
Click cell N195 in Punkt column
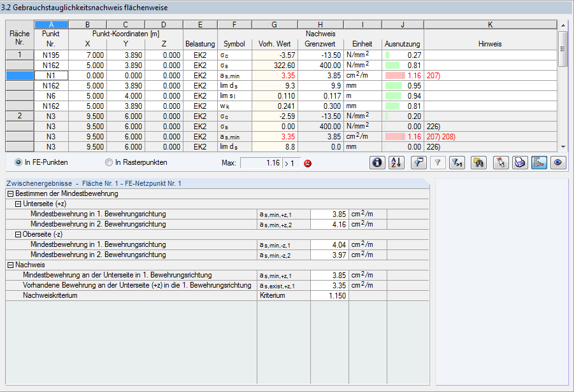(x=51, y=55)
